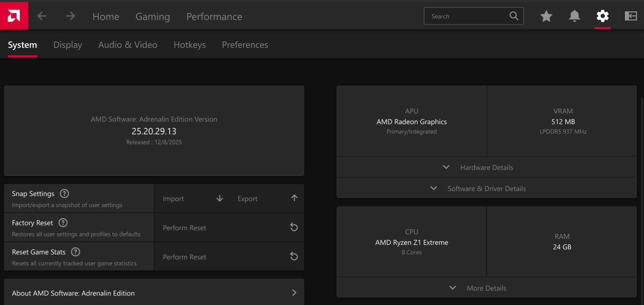Expand Software & Driver Details
The width and height of the screenshot is (644, 305).
click(487, 188)
